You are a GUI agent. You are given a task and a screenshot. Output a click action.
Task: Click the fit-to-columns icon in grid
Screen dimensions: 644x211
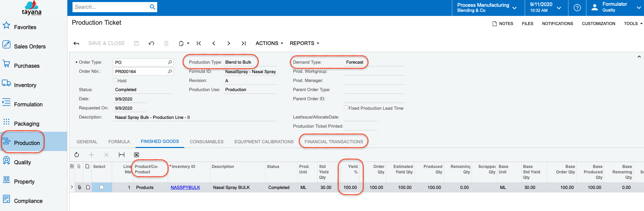pyautogui.click(x=121, y=155)
